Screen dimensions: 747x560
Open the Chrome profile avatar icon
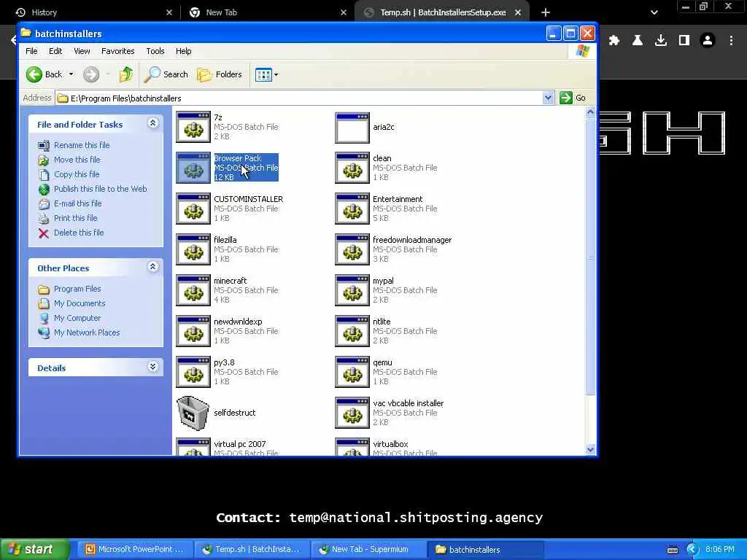coord(708,41)
